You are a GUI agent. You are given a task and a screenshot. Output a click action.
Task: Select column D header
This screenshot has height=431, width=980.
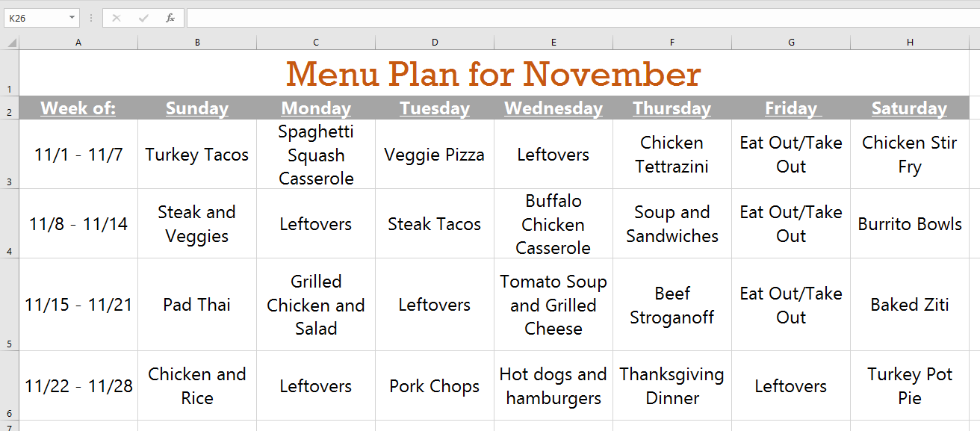click(434, 42)
